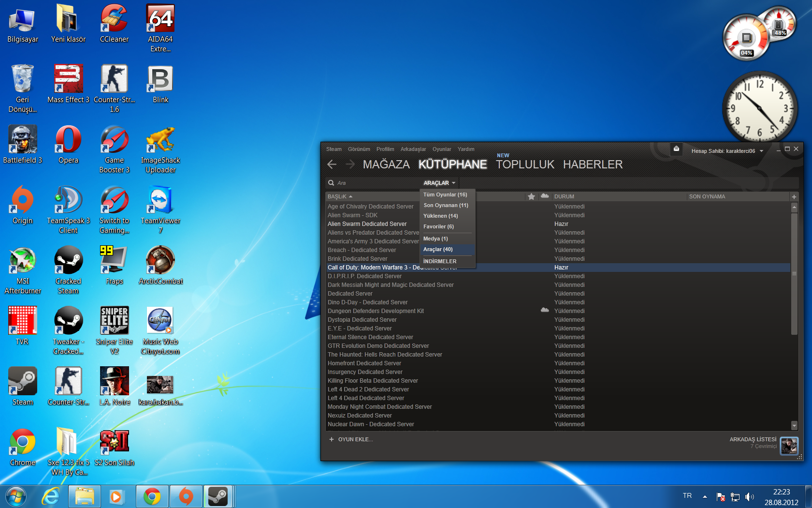Select Son Oynanan (11) filter
Image resolution: width=812 pixels, height=508 pixels.
coord(446,205)
